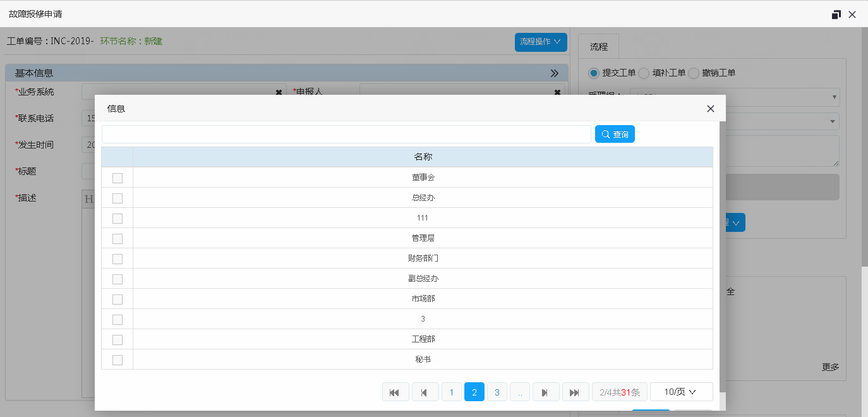Switch to the 流程 tab
Screen dimensions: 868x417
pos(598,47)
